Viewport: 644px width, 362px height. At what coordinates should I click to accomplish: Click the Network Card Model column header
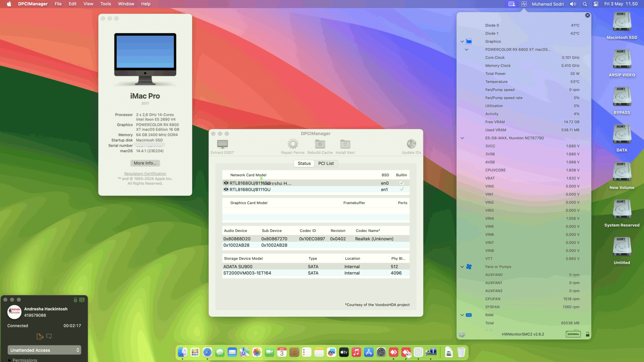pyautogui.click(x=248, y=175)
